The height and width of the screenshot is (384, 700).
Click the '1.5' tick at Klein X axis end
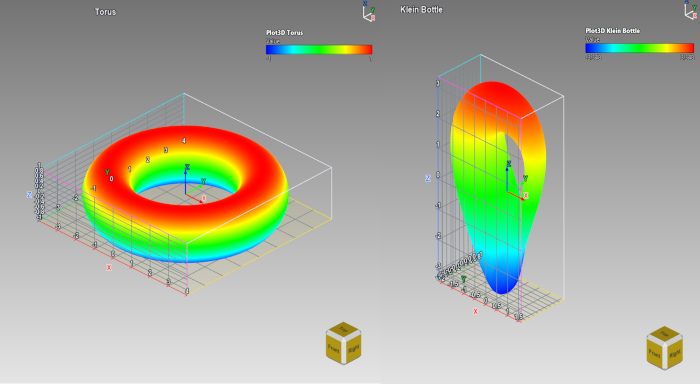point(518,316)
